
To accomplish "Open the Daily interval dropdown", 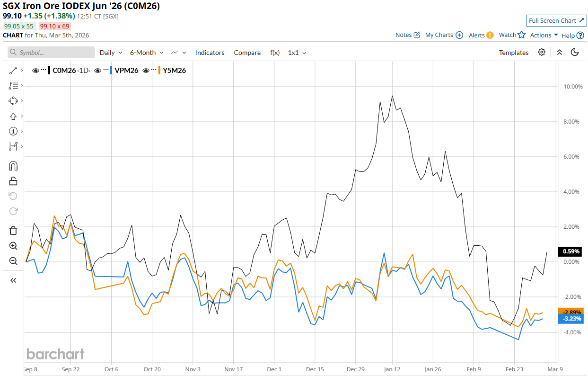I will tap(111, 53).
